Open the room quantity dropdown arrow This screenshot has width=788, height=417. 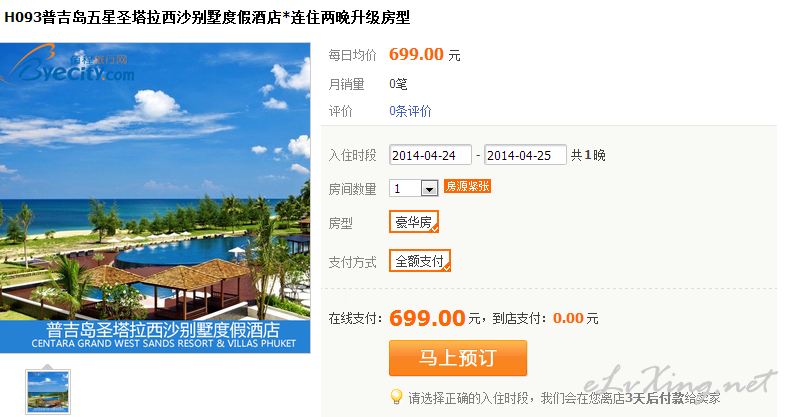[429, 188]
